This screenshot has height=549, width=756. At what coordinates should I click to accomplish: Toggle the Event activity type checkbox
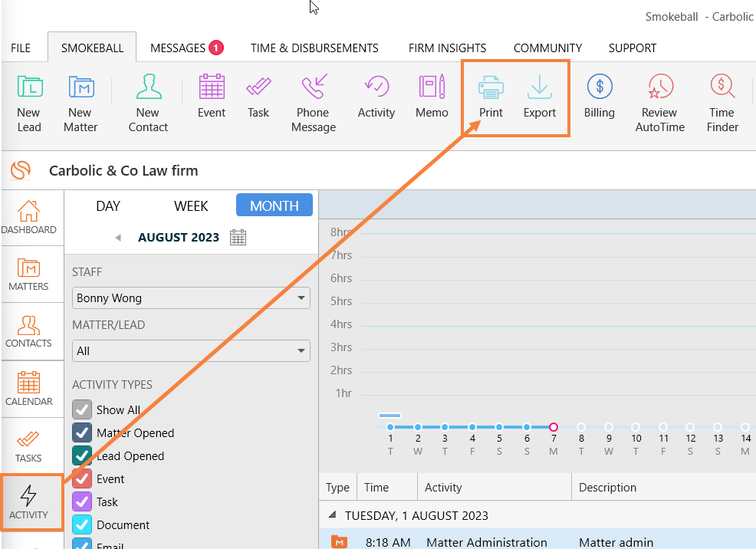coord(82,478)
